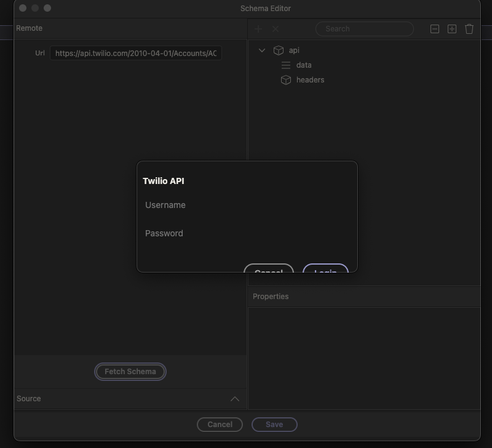The image size is (492, 448).
Task: Click the remove X icon in schema toolbar
Action: coord(276,29)
